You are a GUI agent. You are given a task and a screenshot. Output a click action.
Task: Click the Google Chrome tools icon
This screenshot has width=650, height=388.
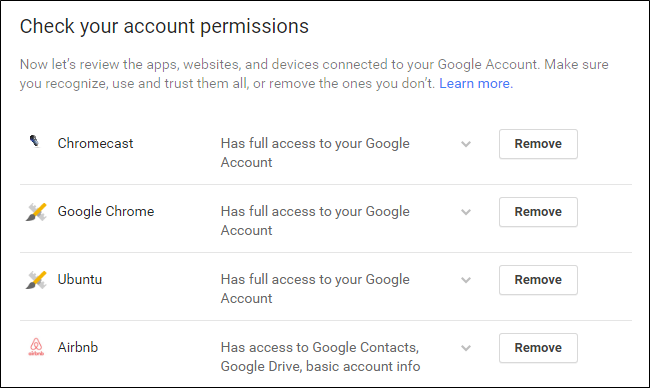pyautogui.click(x=36, y=212)
